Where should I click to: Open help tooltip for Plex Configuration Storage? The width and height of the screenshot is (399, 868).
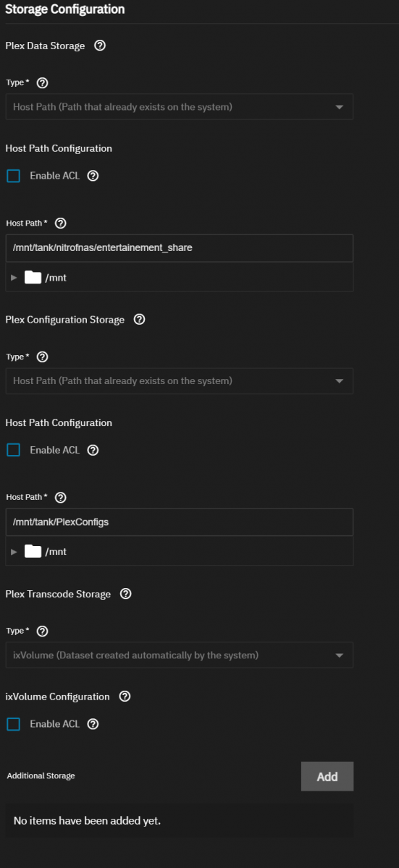coord(140,320)
